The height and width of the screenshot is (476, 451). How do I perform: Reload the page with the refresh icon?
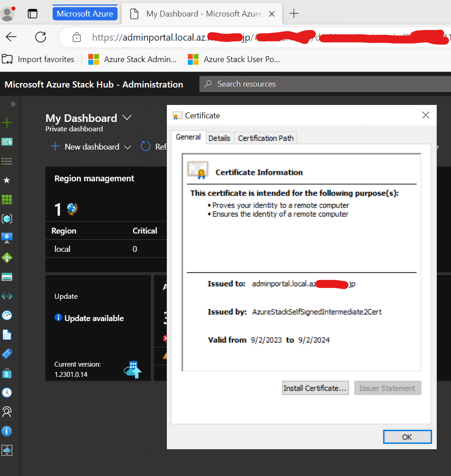click(41, 37)
